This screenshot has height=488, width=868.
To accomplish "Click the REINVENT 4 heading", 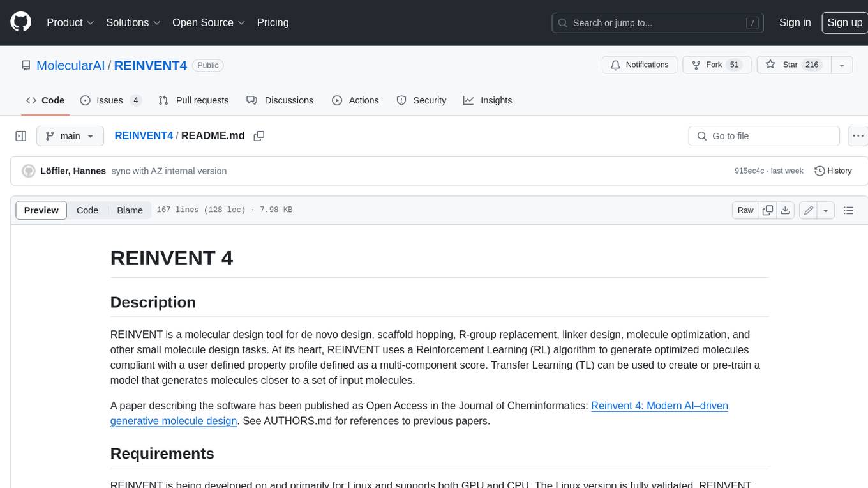I will pyautogui.click(x=172, y=258).
